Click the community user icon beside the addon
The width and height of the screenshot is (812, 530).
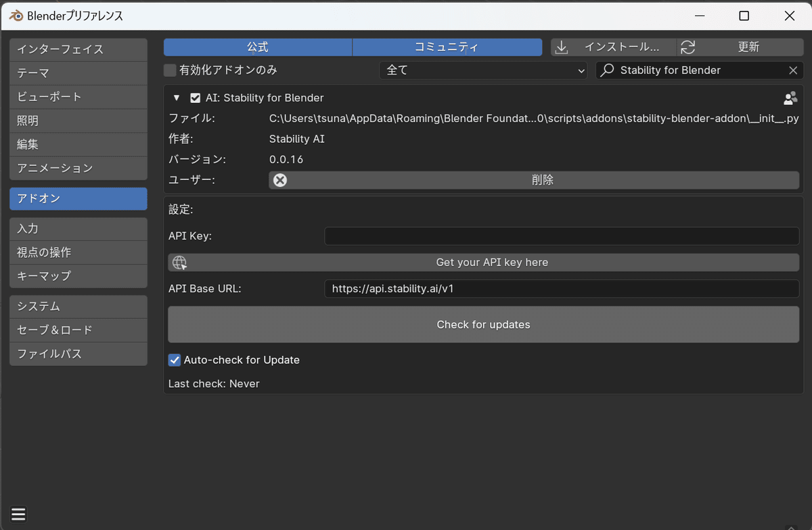[x=790, y=98]
